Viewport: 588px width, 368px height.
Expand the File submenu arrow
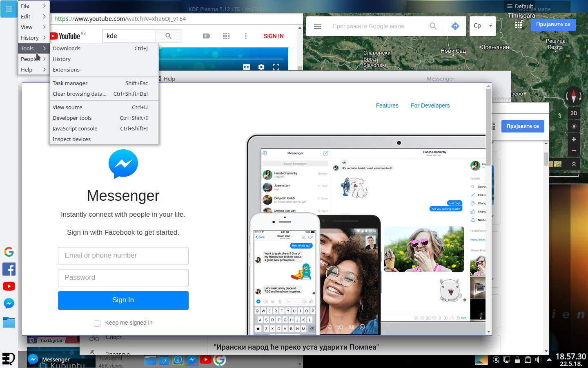coord(45,6)
